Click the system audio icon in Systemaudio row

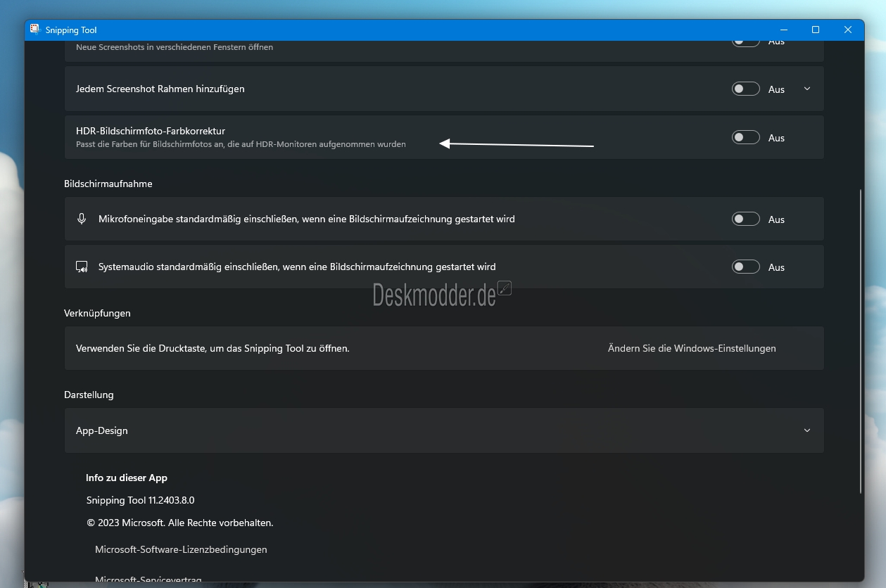(x=82, y=267)
